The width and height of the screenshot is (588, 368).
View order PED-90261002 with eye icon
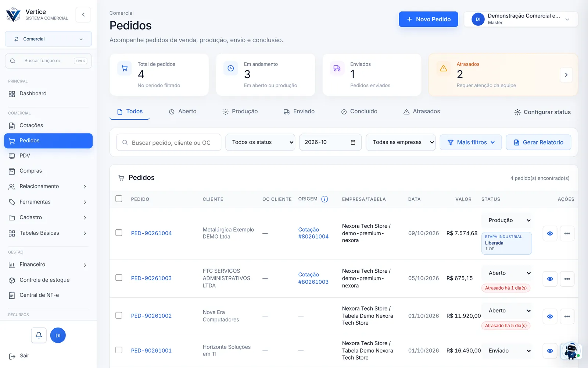550,316
